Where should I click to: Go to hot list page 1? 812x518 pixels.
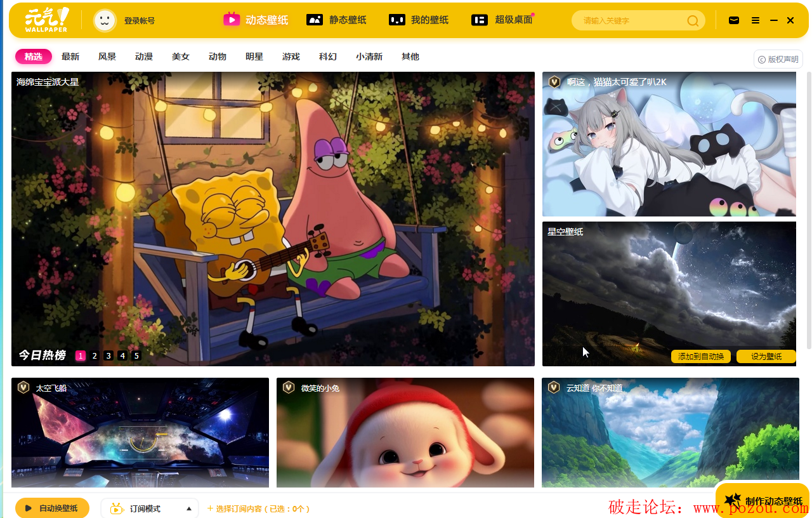[81, 355]
